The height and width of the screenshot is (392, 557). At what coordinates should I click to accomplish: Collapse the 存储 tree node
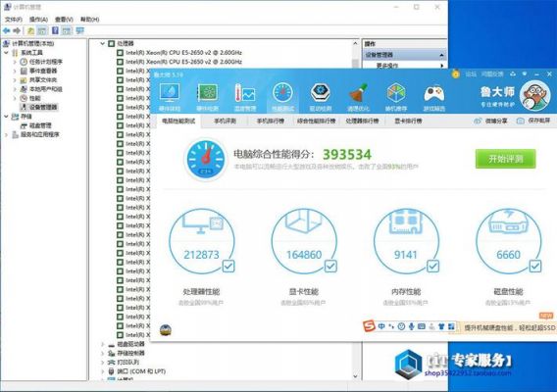(6, 117)
